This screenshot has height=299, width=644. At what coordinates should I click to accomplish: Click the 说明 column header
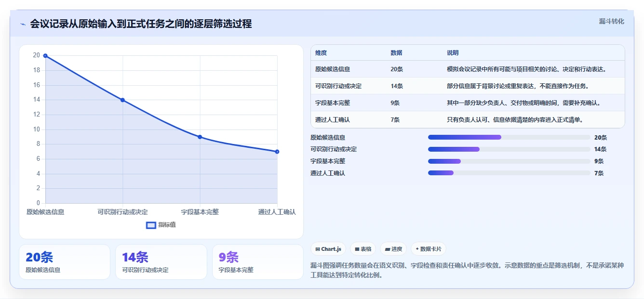coord(453,53)
